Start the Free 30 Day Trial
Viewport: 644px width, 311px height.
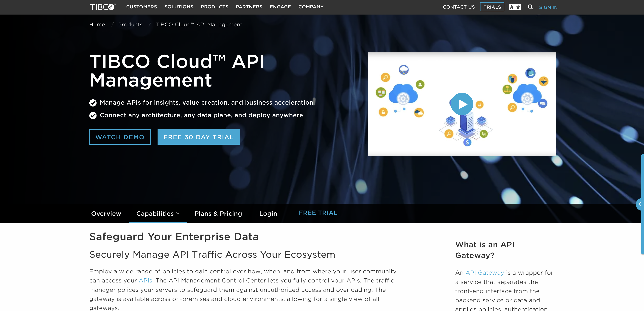198,137
